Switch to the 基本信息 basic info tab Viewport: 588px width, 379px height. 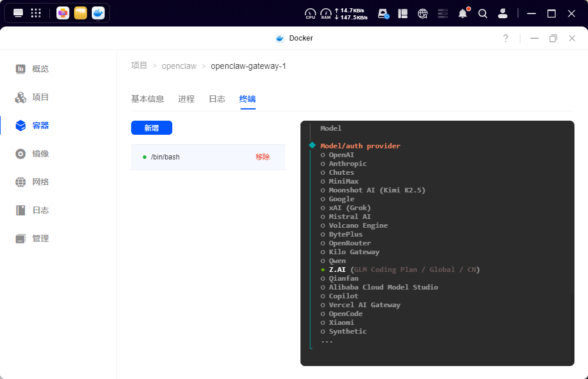click(148, 99)
